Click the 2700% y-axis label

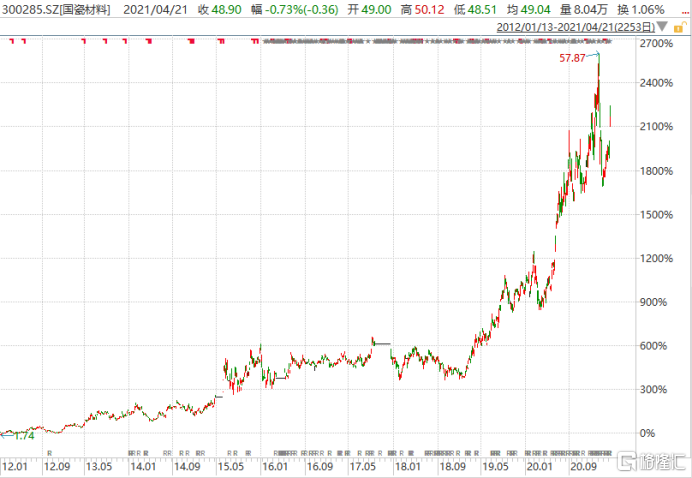[x=656, y=43]
